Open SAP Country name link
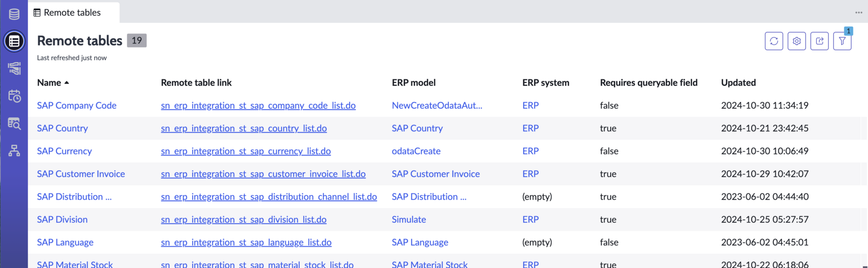 [x=62, y=128]
